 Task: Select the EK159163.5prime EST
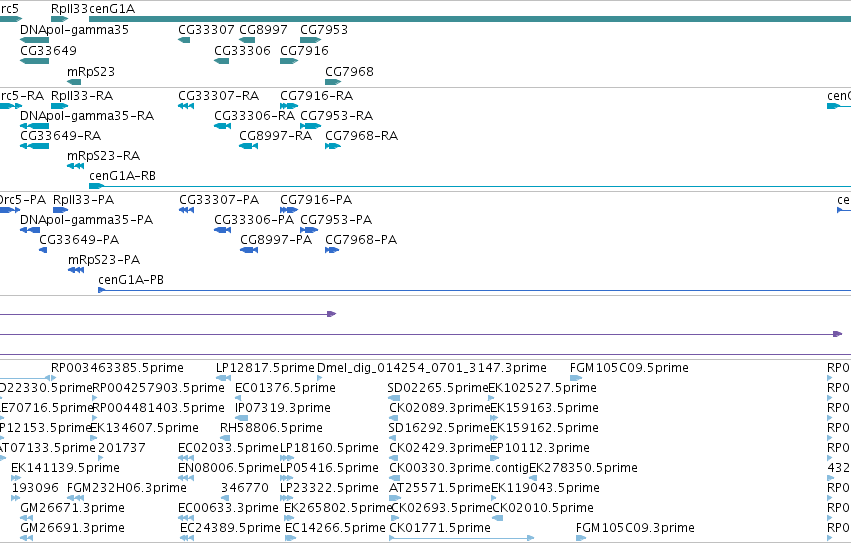[x=494, y=418]
